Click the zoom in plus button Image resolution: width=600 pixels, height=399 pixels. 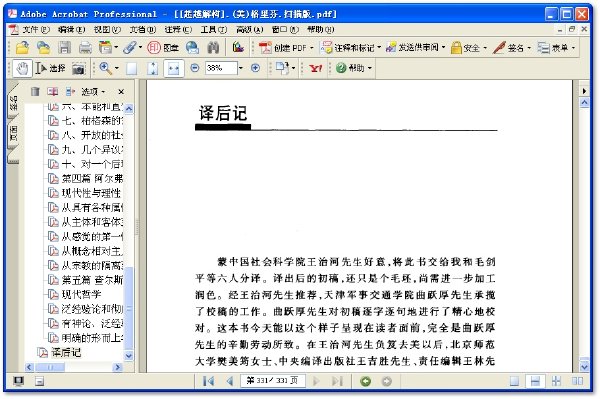(255, 68)
